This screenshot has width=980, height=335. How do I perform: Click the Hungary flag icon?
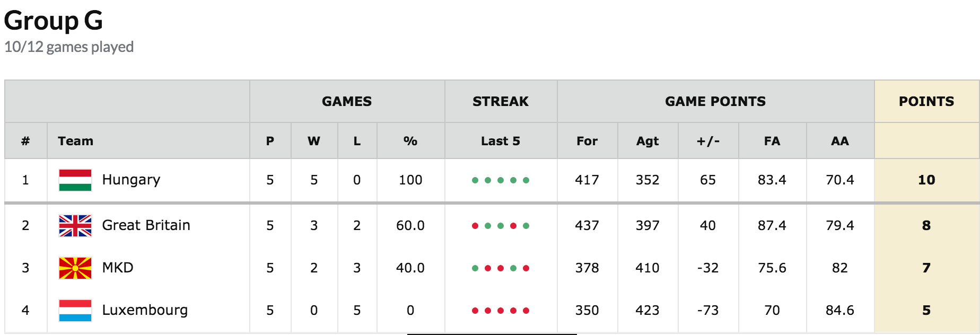[x=75, y=180]
